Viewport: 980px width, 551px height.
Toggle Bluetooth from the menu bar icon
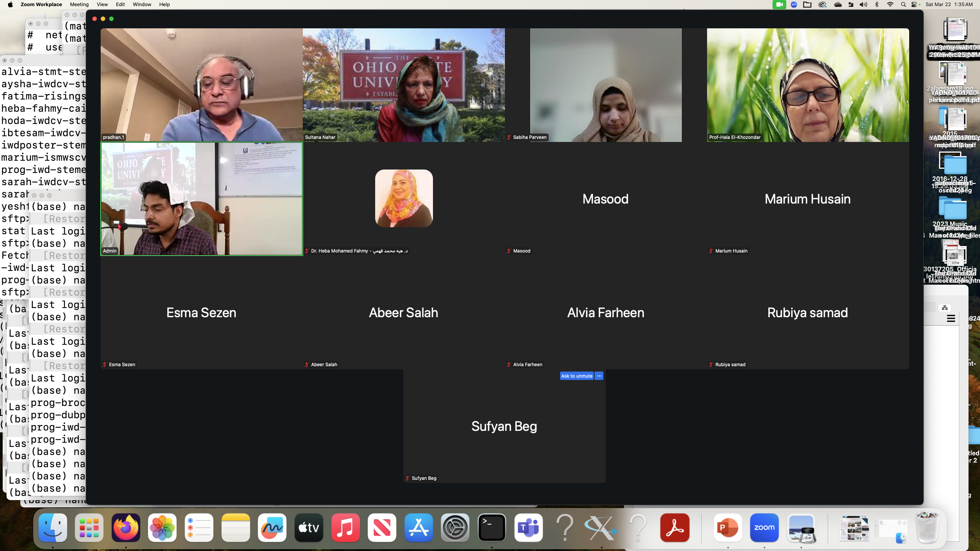(x=877, y=5)
